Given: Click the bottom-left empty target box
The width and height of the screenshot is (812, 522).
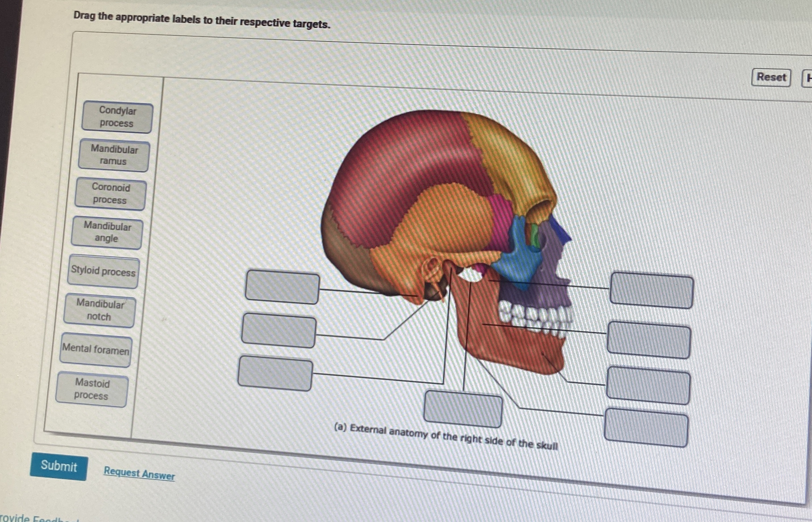Looking at the screenshot, I should [x=275, y=373].
